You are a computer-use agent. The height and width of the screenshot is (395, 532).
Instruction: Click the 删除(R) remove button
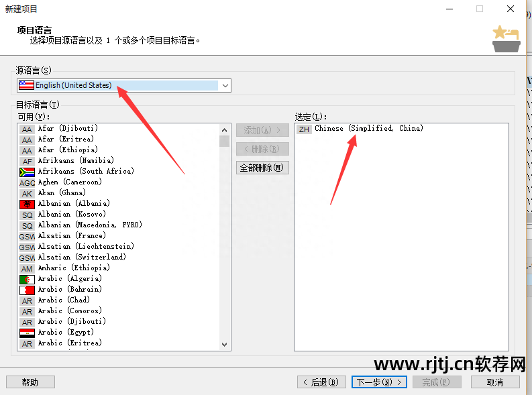point(262,149)
